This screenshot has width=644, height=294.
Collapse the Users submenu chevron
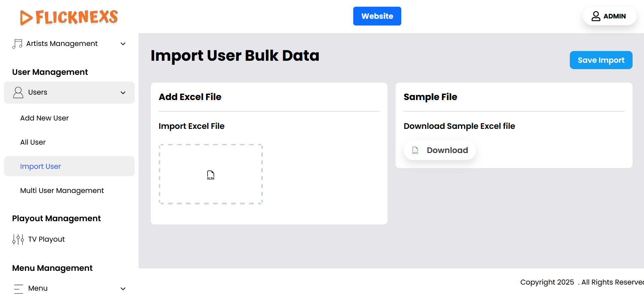123,93
